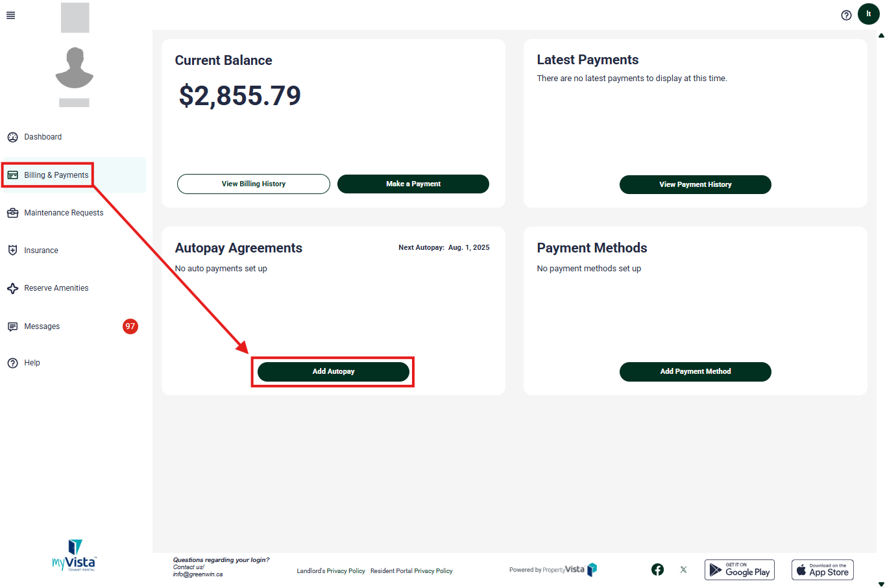The image size is (885, 588).
Task: Open help via top-right question mark icon
Action: click(x=846, y=15)
